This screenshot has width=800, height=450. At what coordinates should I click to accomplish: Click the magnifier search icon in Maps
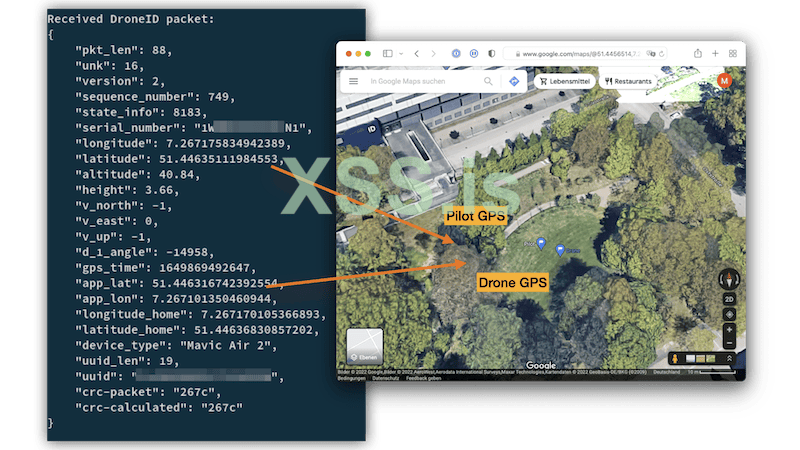point(488,81)
